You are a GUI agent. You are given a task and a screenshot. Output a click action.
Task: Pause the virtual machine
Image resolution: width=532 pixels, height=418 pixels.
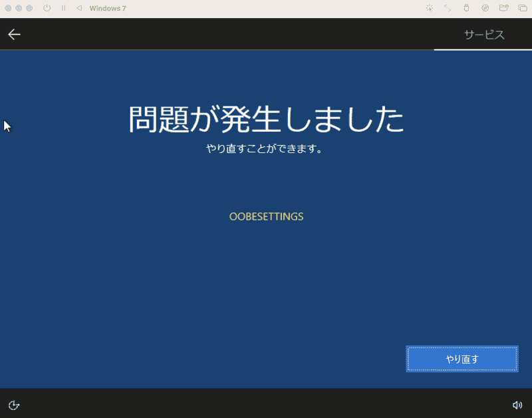click(63, 8)
